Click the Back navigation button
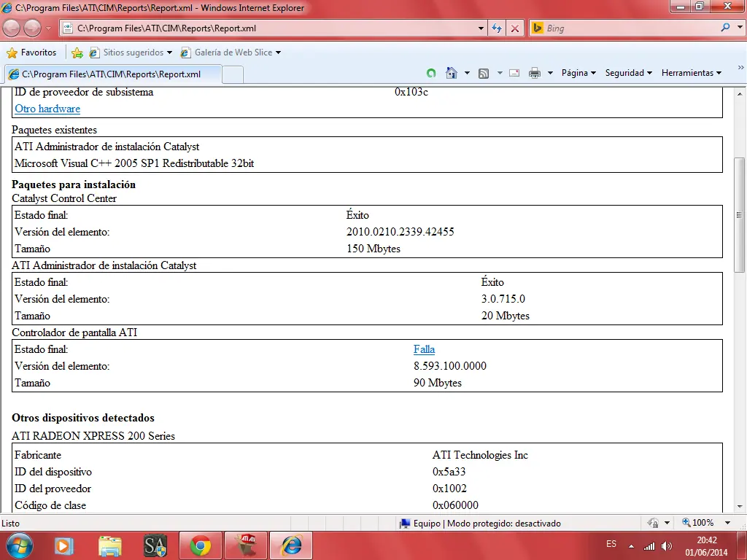Viewport: 747px width, 560px height. pyautogui.click(x=11, y=28)
